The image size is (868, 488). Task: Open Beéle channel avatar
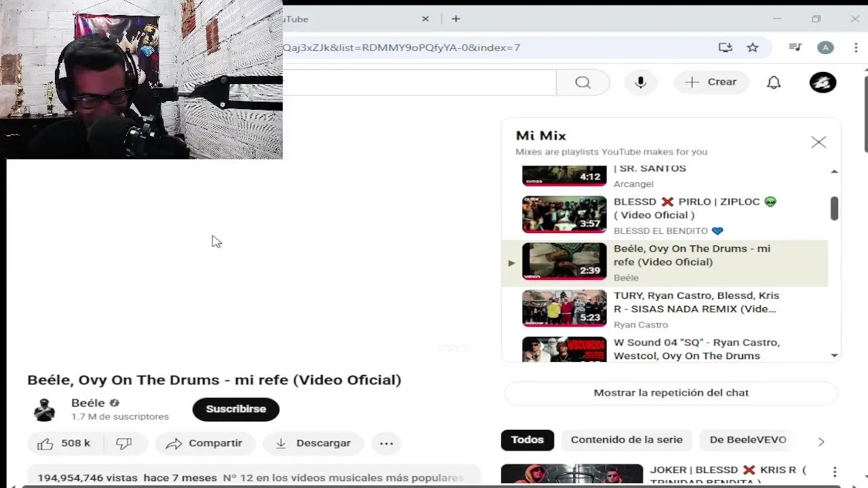(45, 409)
